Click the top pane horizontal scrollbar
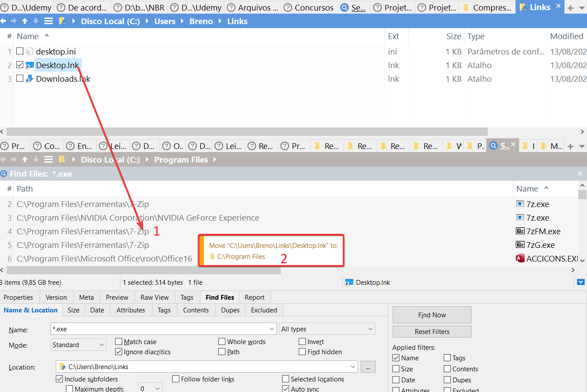 pos(246,131)
